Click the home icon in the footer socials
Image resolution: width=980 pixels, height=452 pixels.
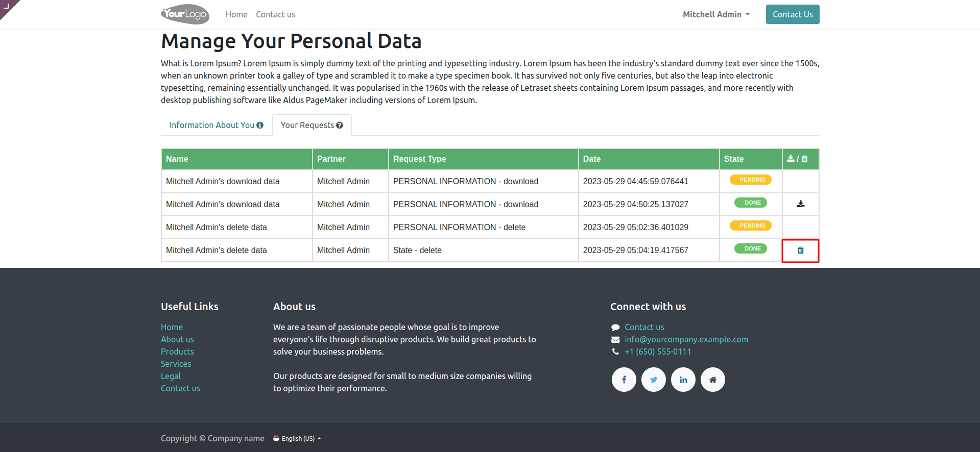[x=712, y=380]
